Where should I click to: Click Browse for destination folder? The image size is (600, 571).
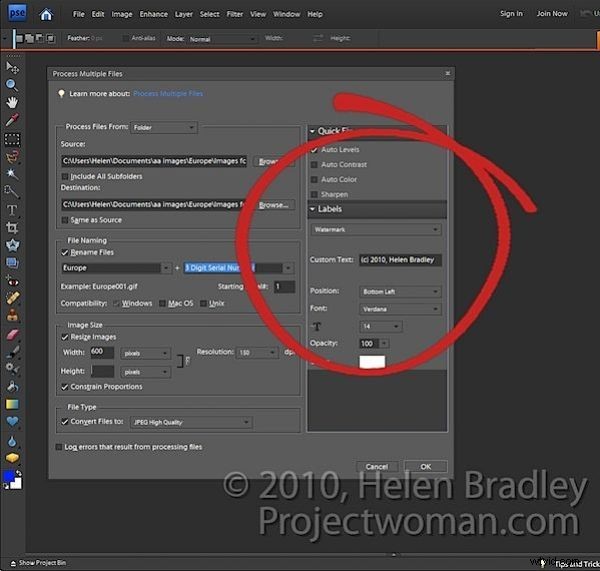274,205
